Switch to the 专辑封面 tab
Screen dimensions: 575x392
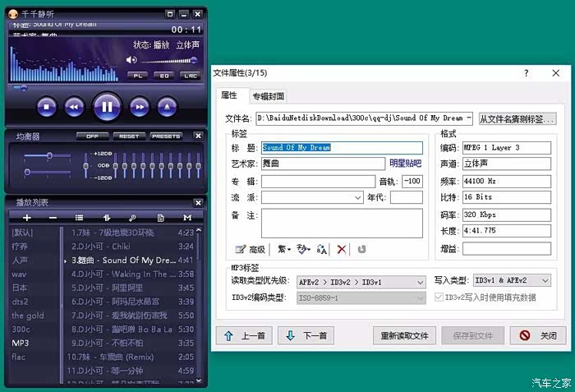click(x=268, y=96)
